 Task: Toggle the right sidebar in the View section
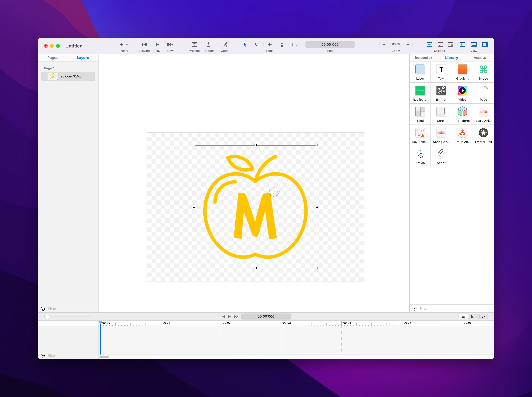click(485, 44)
